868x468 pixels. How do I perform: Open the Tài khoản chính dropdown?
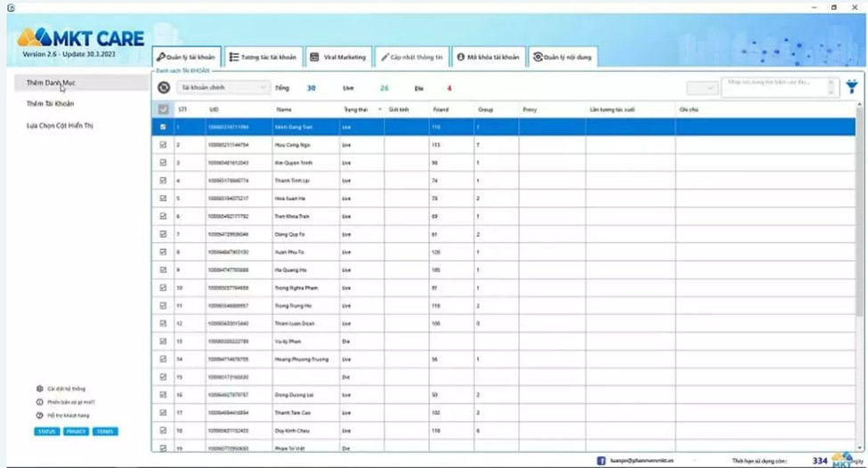tap(223, 87)
